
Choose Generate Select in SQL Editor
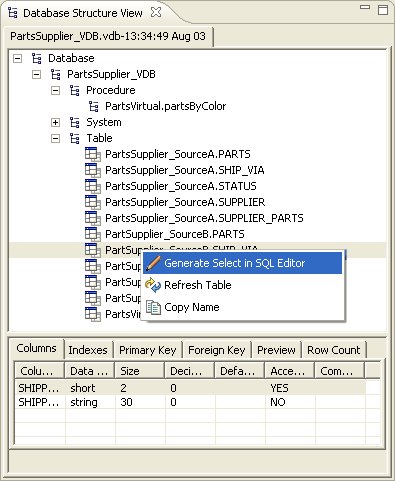[243, 263]
